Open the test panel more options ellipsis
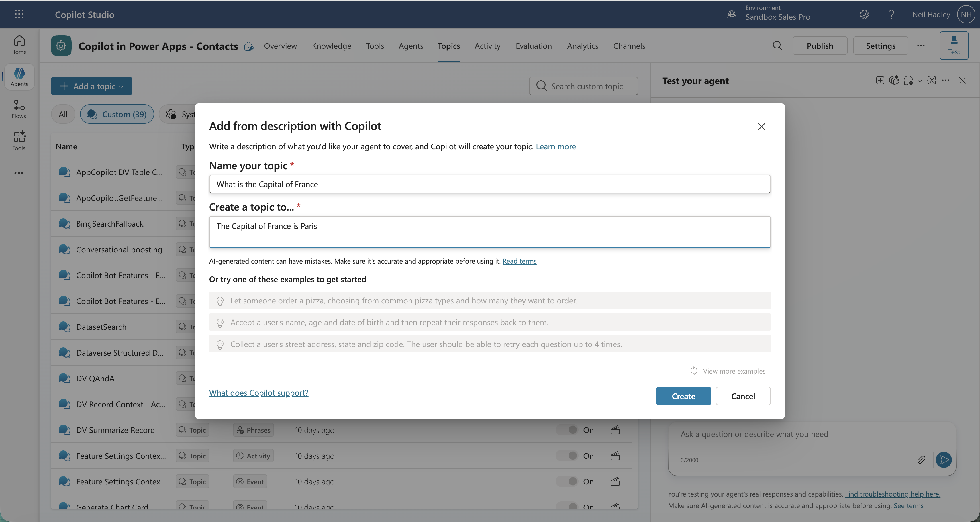 click(946, 80)
